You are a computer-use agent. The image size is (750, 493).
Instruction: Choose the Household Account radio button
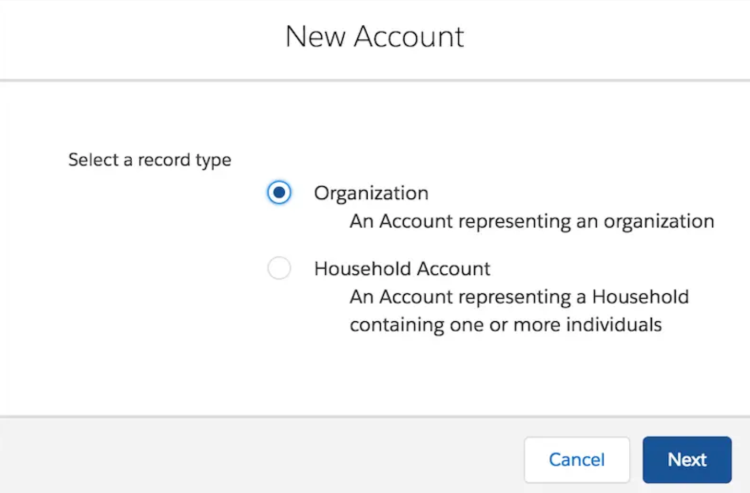click(279, 268)
